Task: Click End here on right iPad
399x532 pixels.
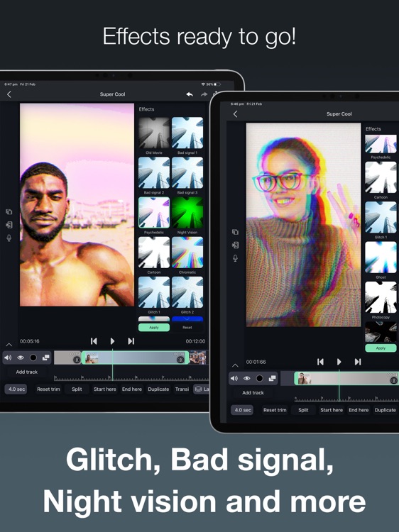Action: (x=359, y=410)
